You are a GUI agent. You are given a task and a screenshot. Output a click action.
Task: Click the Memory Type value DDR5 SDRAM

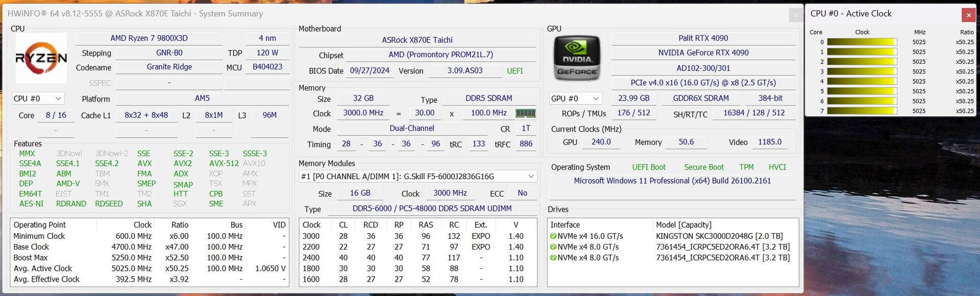click(489, 98)
